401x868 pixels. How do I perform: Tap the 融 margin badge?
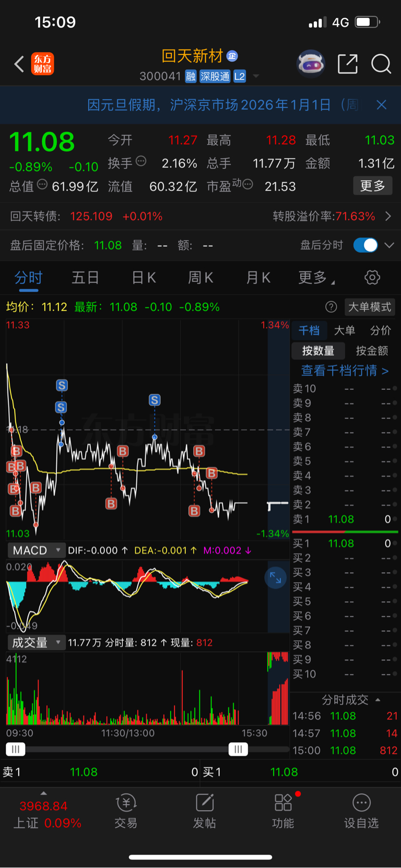pyautogui.click(x=191, y=77)
